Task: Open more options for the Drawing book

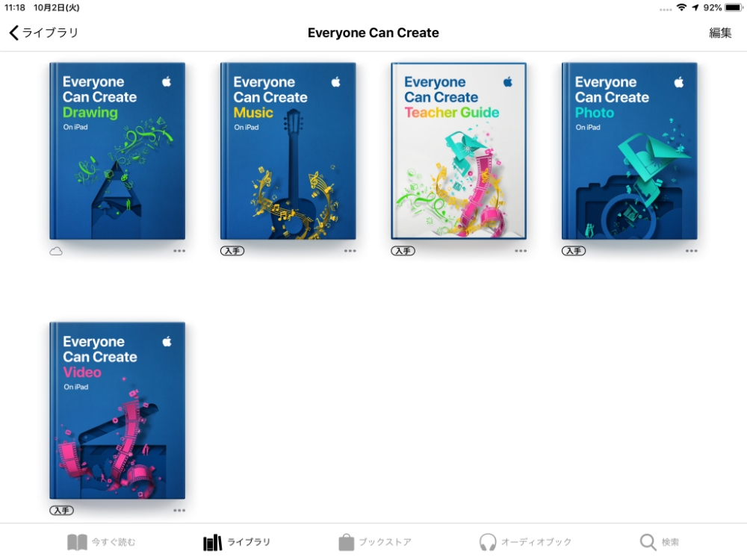Action: coord(179,250)
